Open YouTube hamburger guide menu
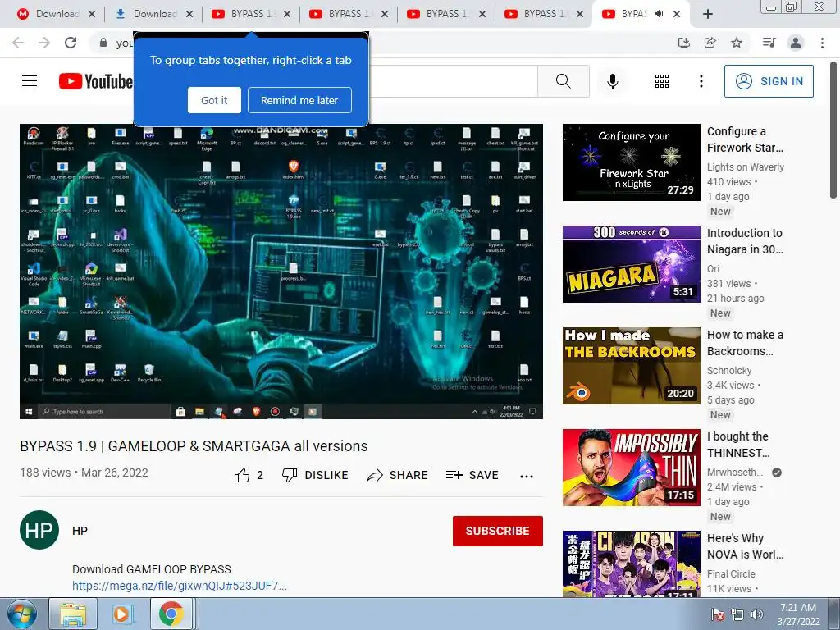The image size is (840, 630). click(x=30, y=81)
